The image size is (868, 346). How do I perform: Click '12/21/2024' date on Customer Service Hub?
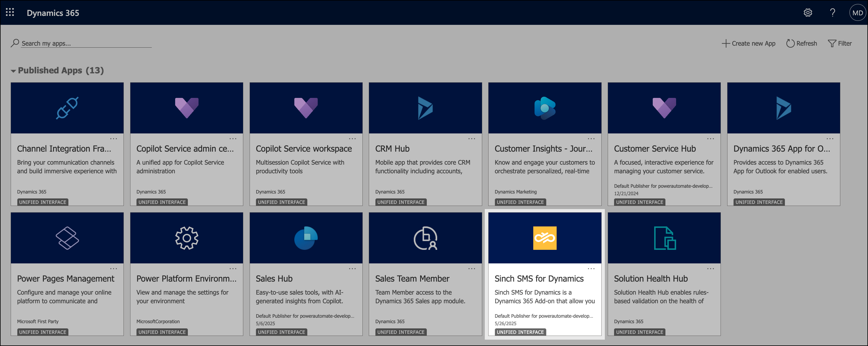626,194
